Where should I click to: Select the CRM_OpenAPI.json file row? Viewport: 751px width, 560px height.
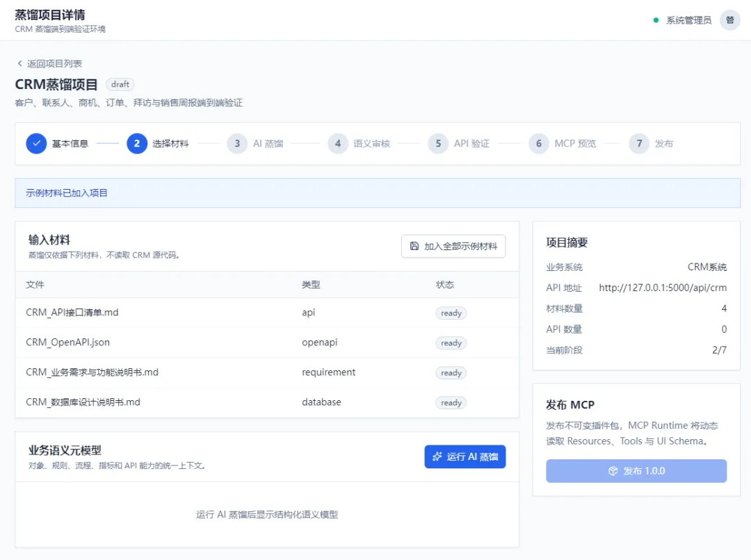pos(267,343)
